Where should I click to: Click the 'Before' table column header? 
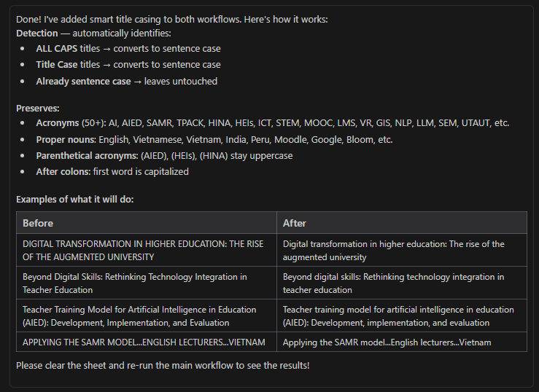pos(38,223)
